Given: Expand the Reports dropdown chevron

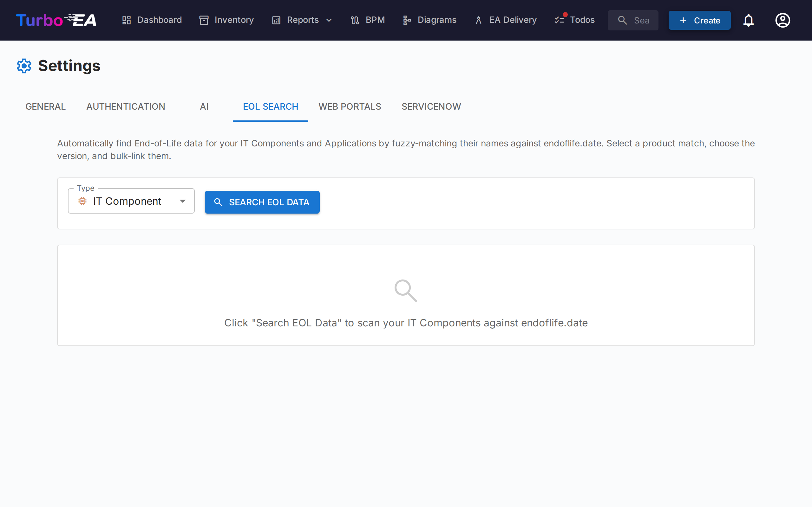Looking at the screenshot, I should pos(329,20).
